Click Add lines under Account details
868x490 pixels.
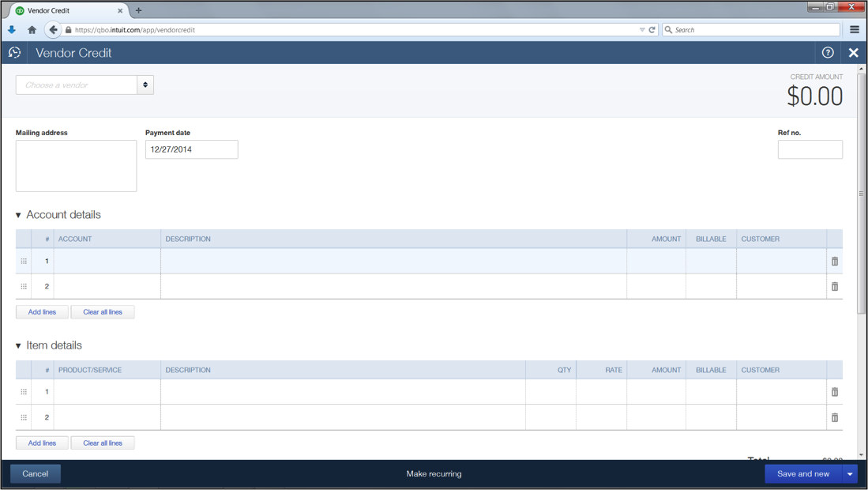tap(42, 312)
